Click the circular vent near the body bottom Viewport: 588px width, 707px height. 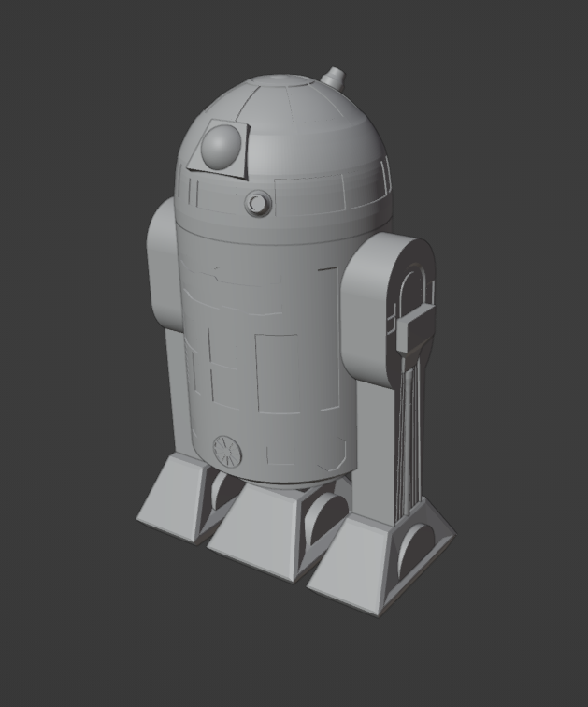(x=227, y=451)
